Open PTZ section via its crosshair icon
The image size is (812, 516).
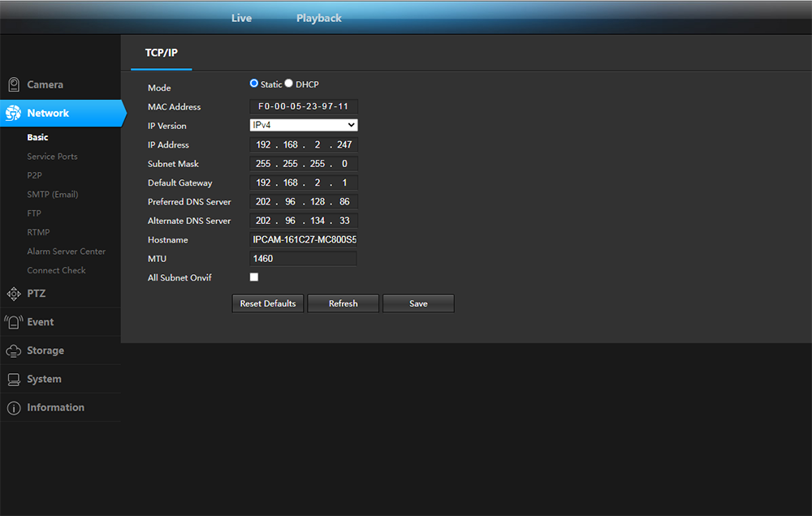tap(13, 294)
